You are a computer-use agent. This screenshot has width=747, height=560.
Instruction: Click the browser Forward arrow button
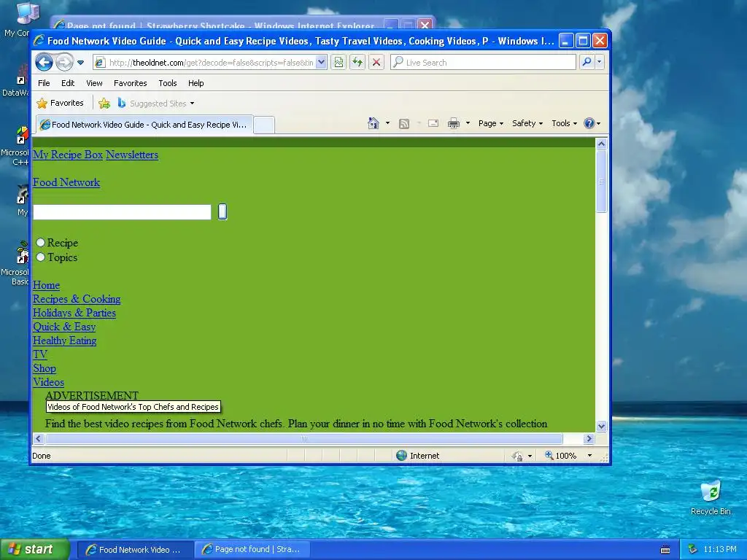click(64, 63)
